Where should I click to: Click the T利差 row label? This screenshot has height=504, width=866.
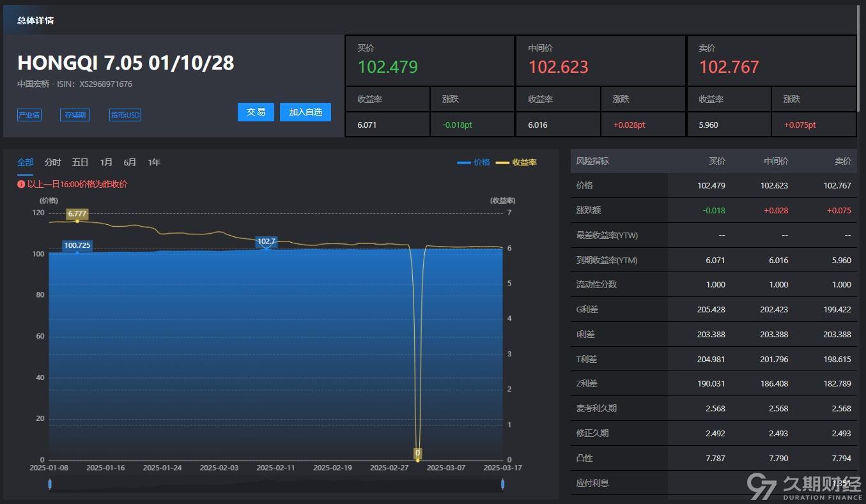pos(586,359)
